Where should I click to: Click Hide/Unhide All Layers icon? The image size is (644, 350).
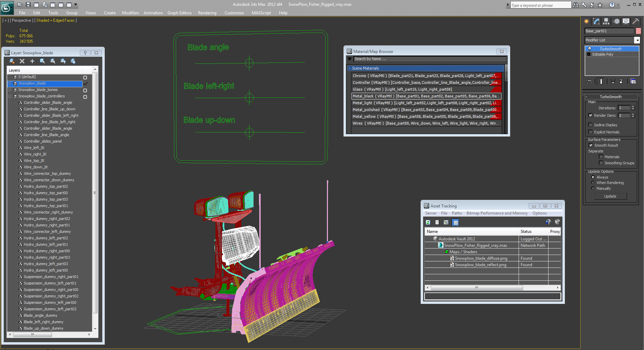tap(63, 61)
